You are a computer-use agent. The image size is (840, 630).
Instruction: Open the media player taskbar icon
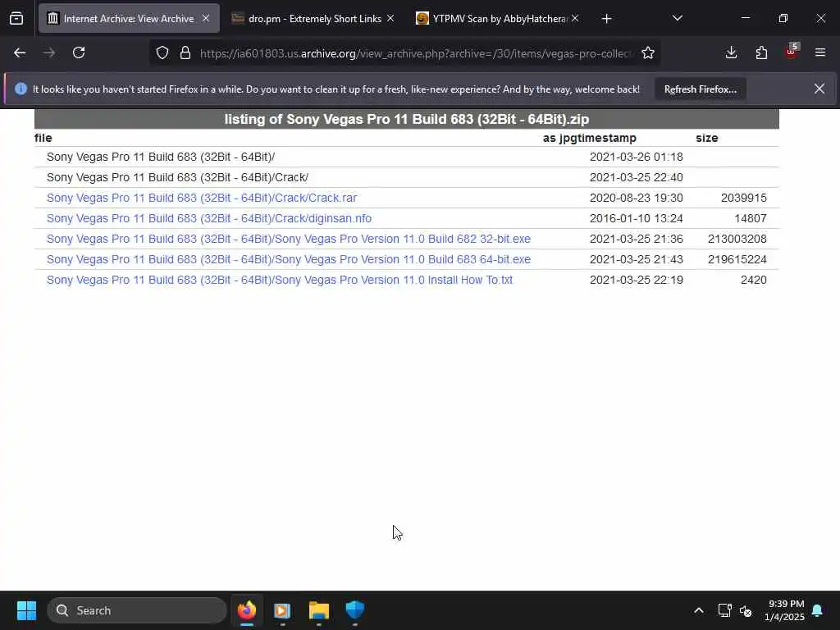(282, 610)
